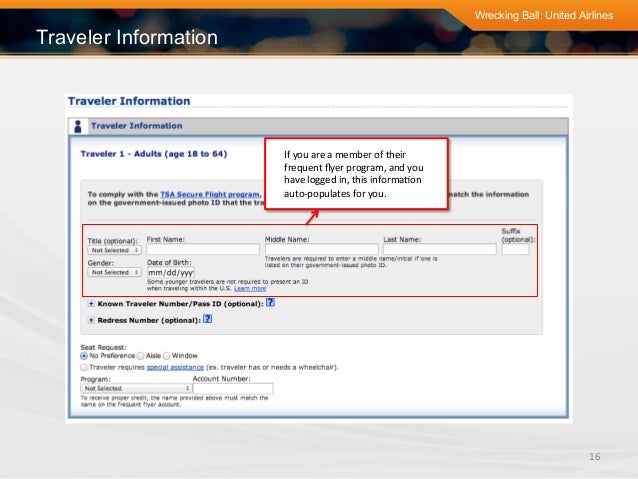The image size is (638, 479).
Task: Open the Gender dropdown
Action: pos(115,272)
